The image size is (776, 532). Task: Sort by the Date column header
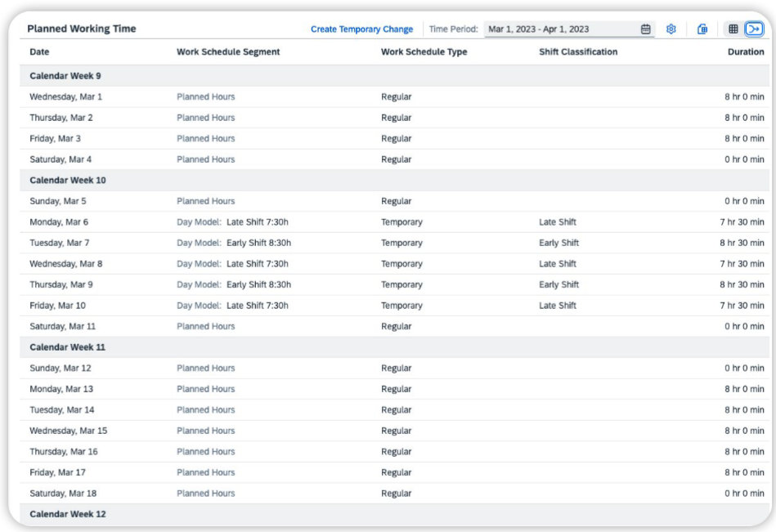(39, 52)
